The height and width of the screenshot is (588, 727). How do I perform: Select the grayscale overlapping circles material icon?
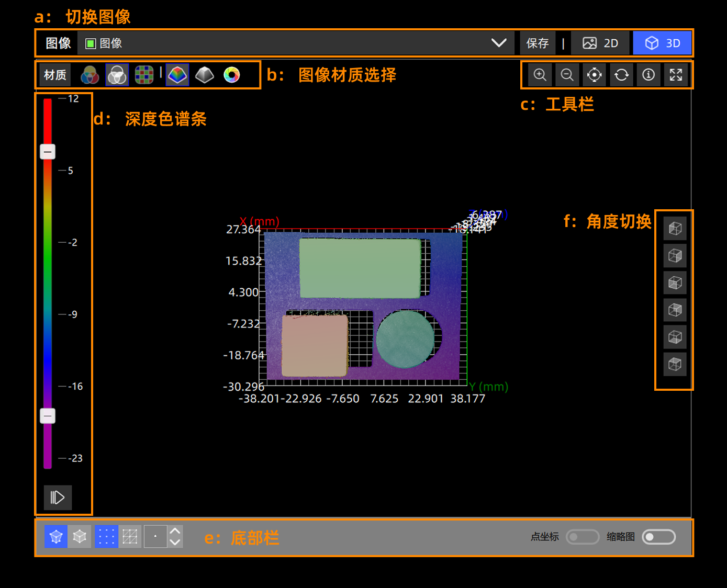(x=117, y=75)
